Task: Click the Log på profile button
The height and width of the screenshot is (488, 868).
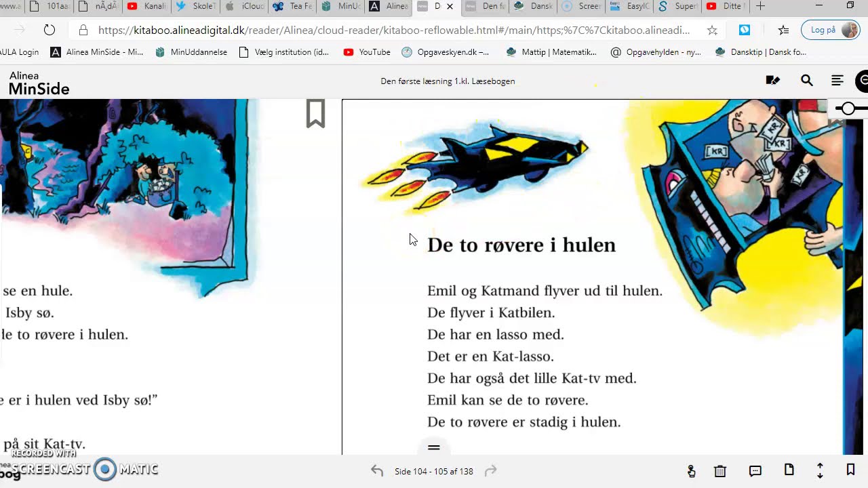Action: coord(830,30)
